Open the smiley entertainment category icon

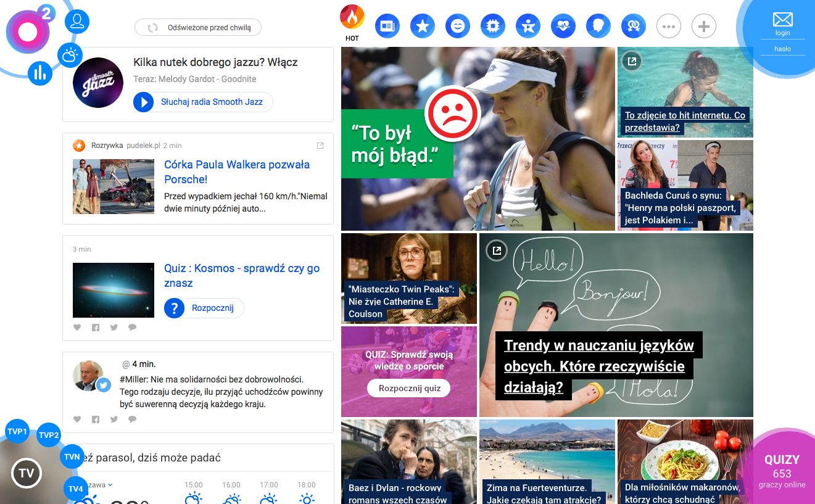tap(458, 26)
